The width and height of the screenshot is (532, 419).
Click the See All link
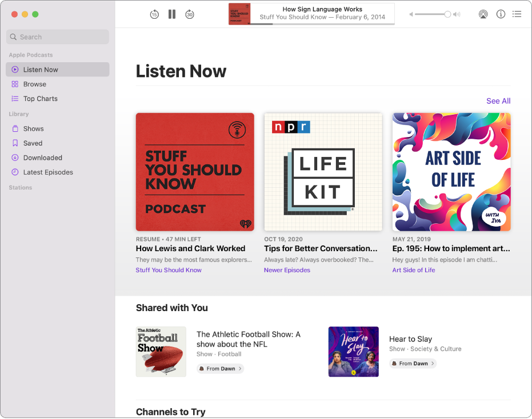(498, 101)
